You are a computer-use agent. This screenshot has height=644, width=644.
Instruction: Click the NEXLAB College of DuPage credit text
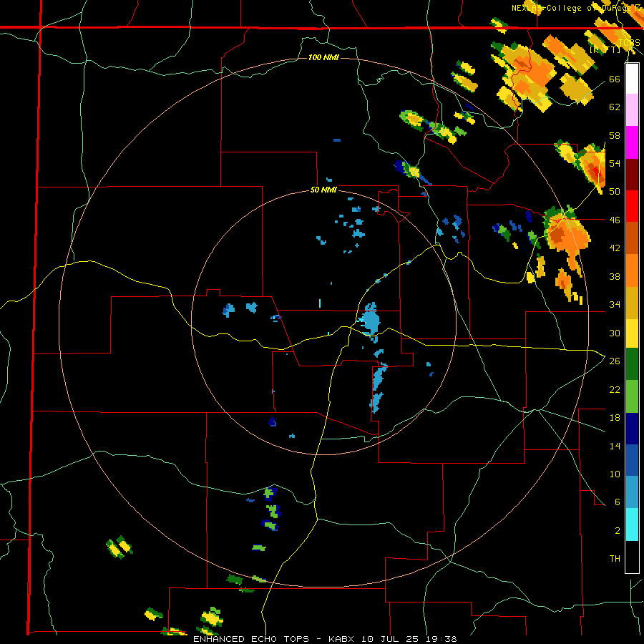pyautogui.click(x=577, y=8)
